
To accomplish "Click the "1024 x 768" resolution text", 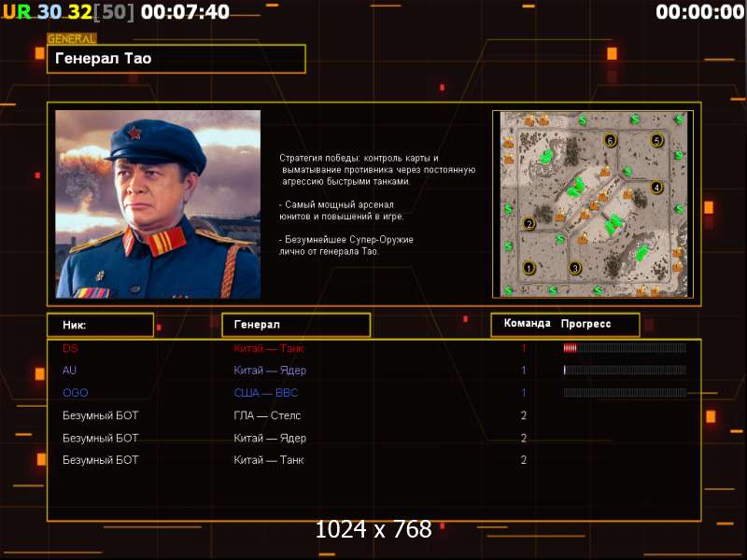I will click(374, 529).
